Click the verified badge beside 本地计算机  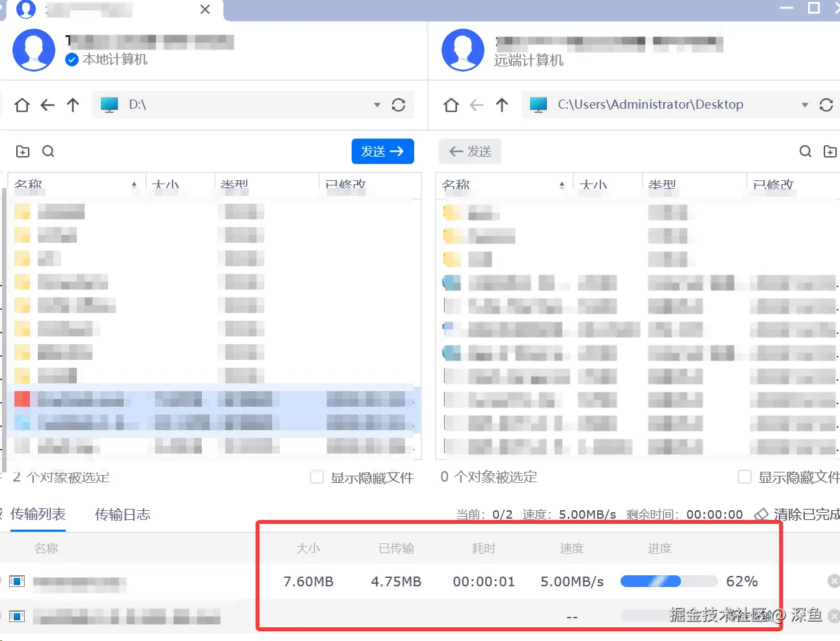pos(72,60)
